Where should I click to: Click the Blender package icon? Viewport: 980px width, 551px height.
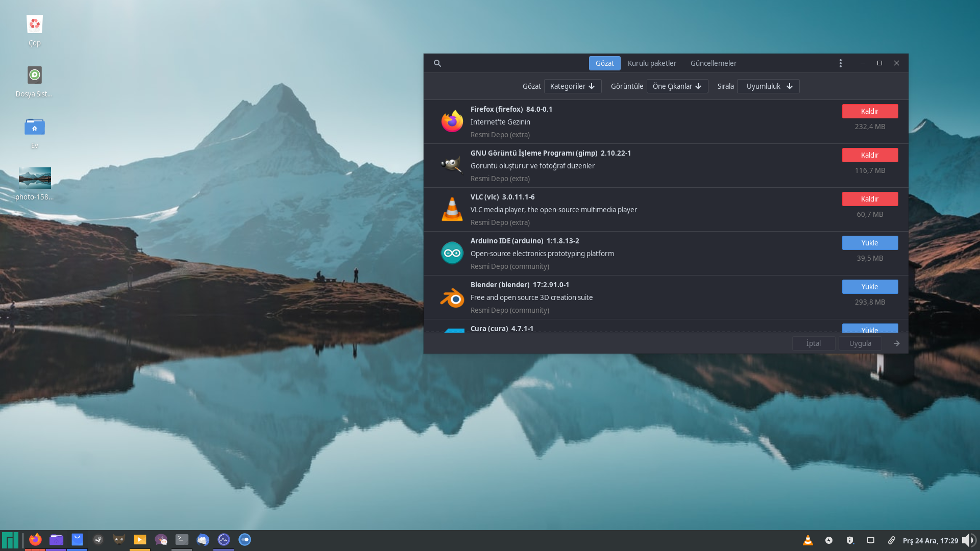[452, 297]
